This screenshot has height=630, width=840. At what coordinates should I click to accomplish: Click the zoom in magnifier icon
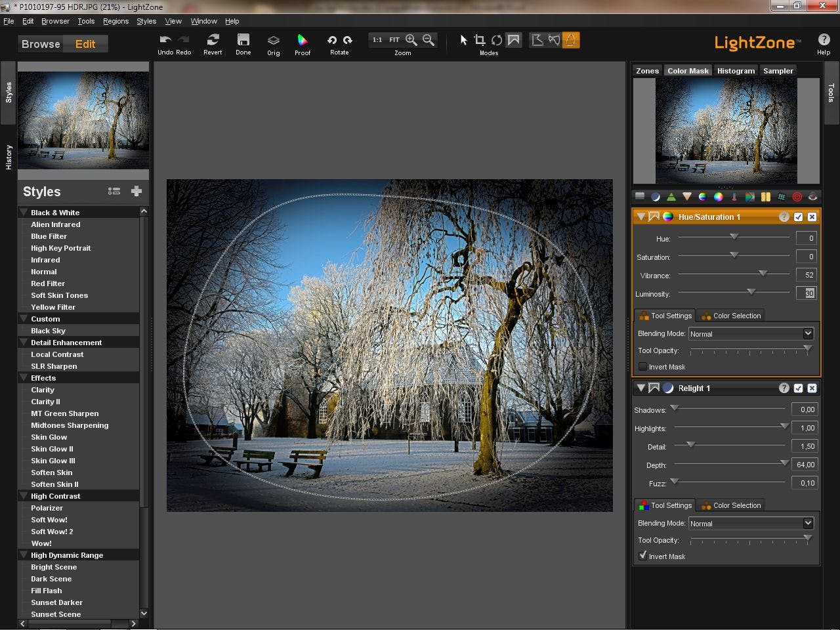pos(411,40)
